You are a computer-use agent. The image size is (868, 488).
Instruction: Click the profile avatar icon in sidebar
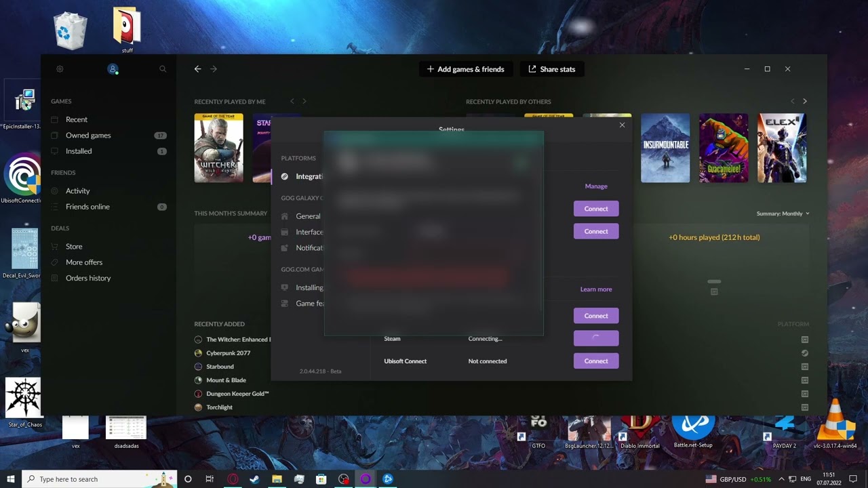coord(113,69)
